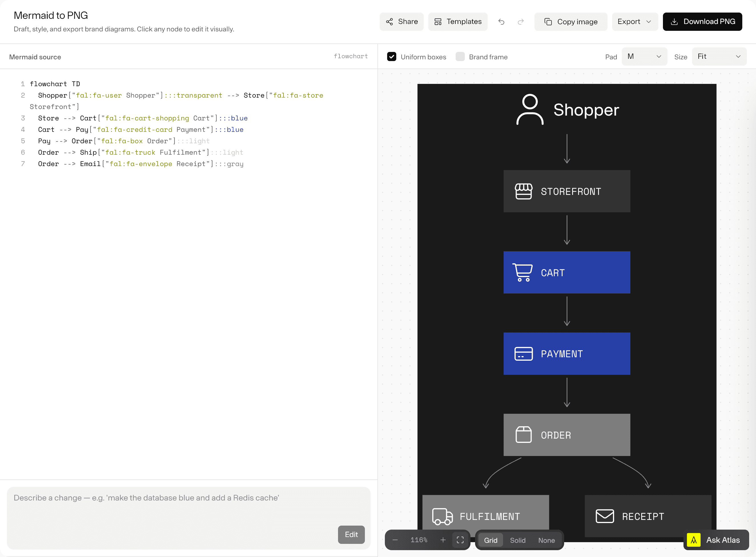Open the Templates gallery
Viewport: 756px width, 557px height.
[x=458, y=22]
